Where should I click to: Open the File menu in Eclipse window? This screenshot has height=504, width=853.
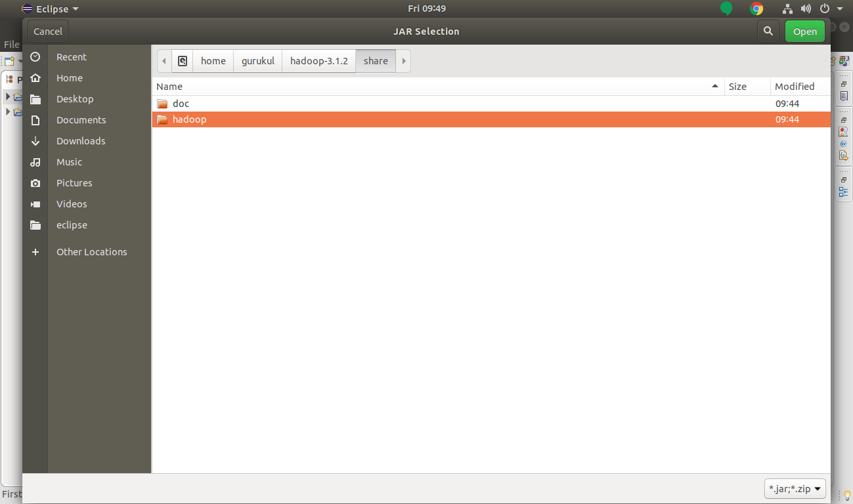(11, 45)
